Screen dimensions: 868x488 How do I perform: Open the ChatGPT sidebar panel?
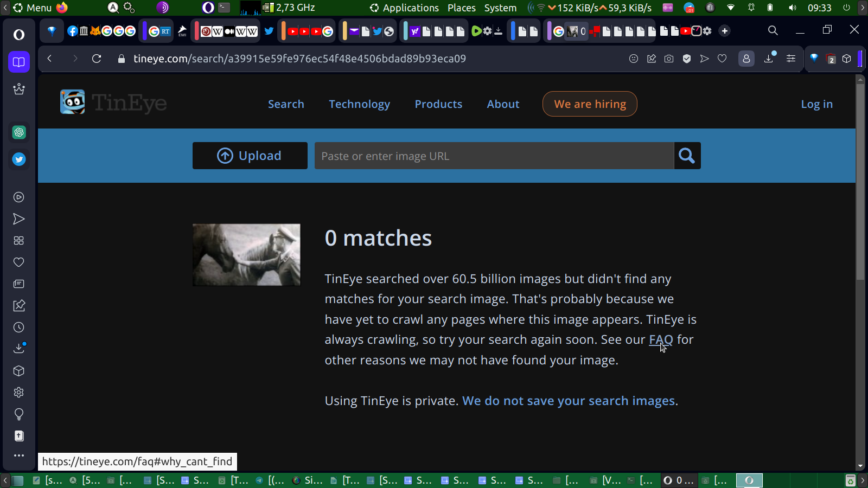pos(19,132)
